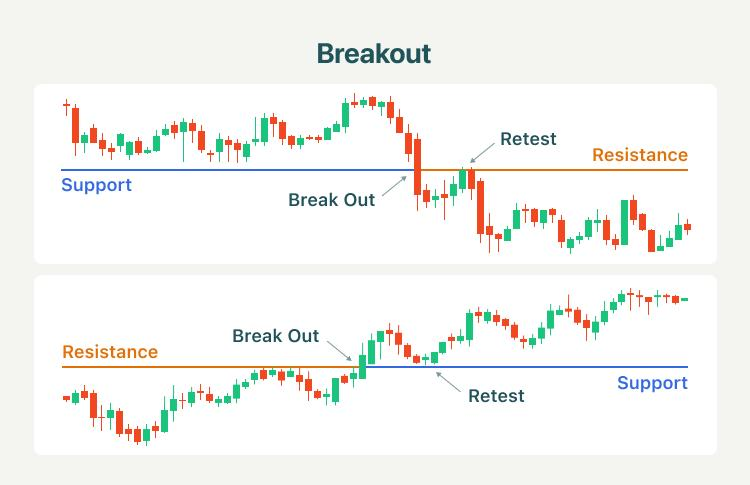The width and height of the screenshot is (750, 485).
Task: Click the arrow from bottom Break Out label
Action: click(x=340, y=351)
